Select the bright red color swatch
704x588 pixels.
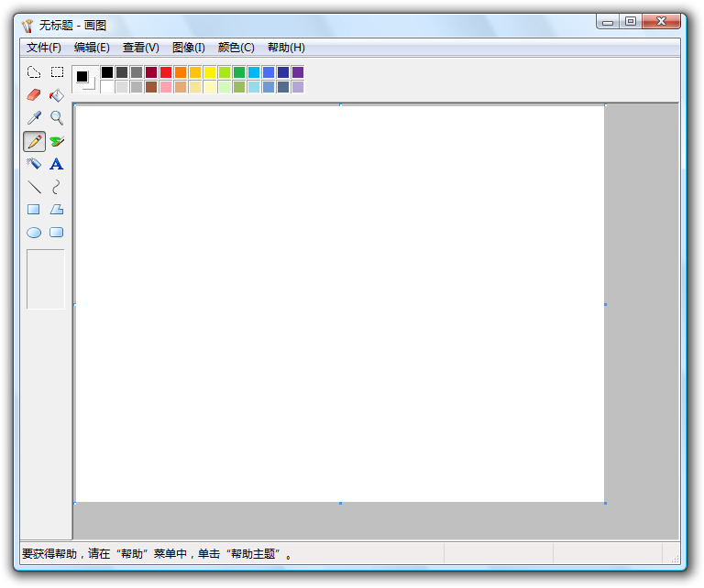coord(166,72)
